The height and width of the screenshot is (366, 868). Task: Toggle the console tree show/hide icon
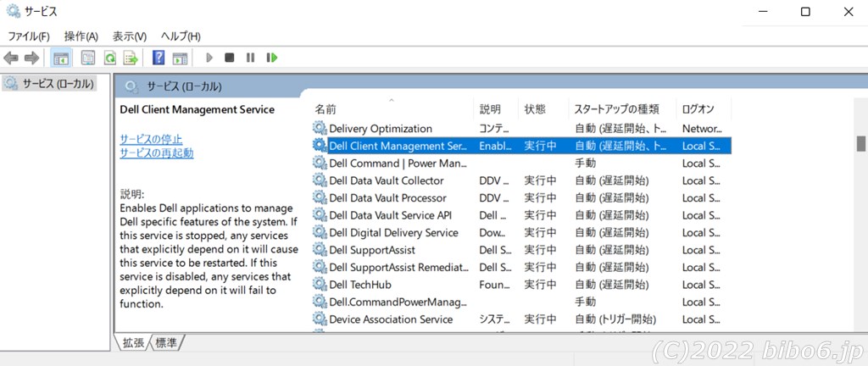click(61, 58)
